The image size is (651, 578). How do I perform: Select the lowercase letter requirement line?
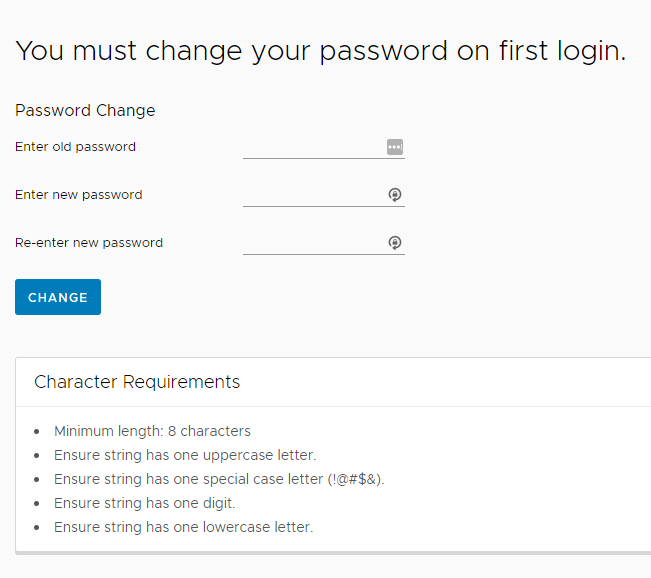point(184,527)
